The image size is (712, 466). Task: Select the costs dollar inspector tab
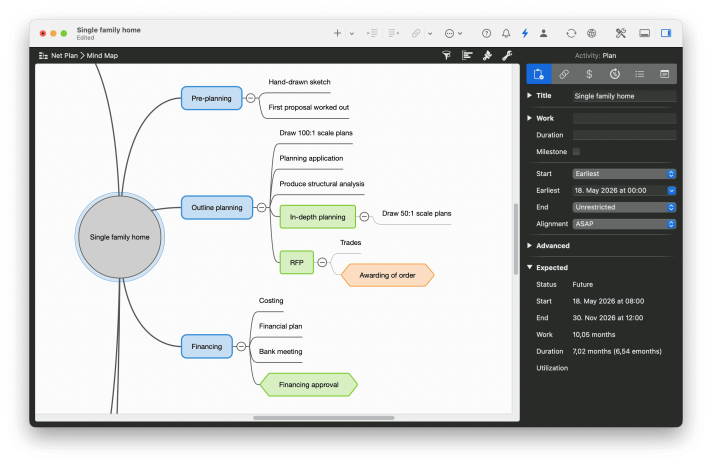(x=589, y=74)
